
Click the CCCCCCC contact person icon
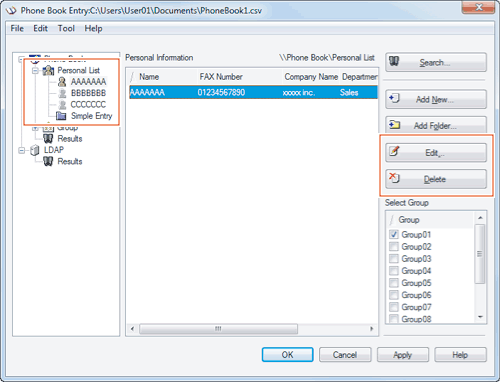click(x=62, y=105)
